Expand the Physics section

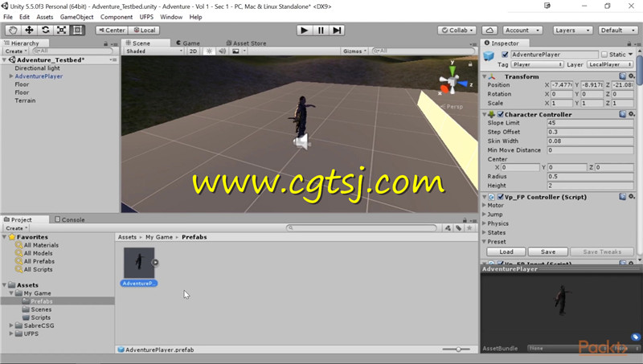(484, 223)
